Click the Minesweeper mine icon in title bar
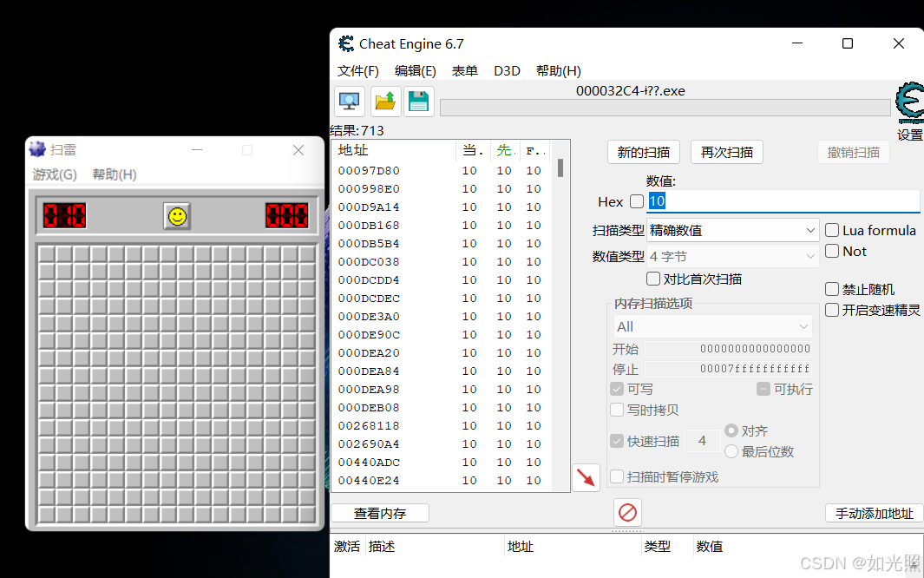Viewport: 924px width, 578px height. coord(37,149)
